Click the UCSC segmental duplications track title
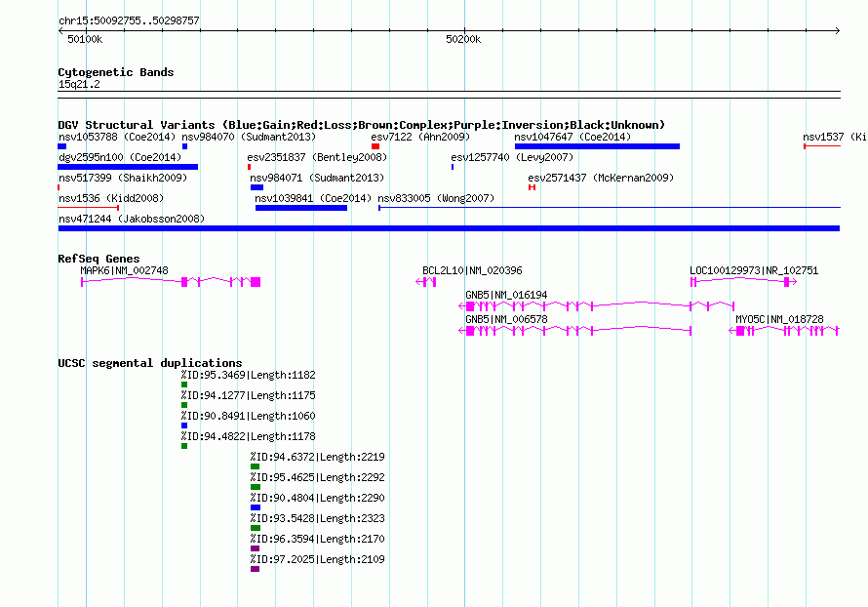 (150, 363)
